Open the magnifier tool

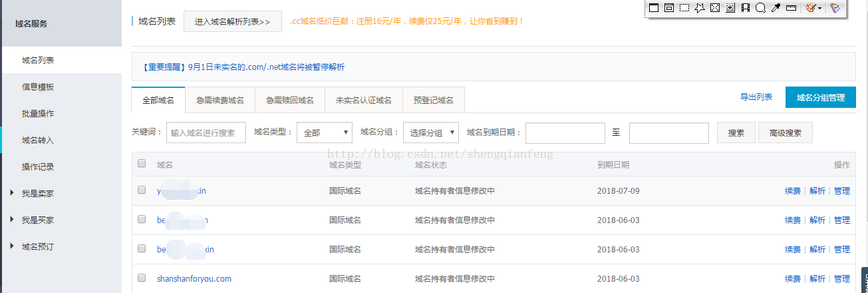760,8
